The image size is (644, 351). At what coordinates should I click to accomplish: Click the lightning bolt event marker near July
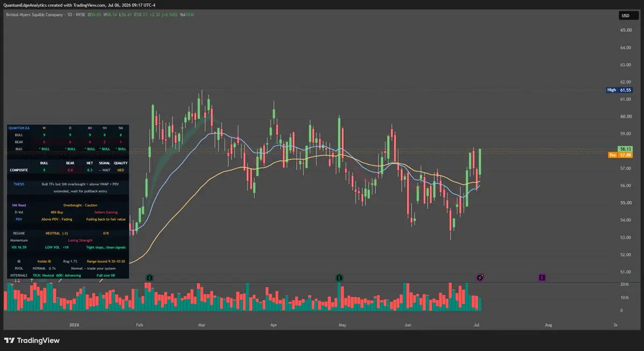481,277
